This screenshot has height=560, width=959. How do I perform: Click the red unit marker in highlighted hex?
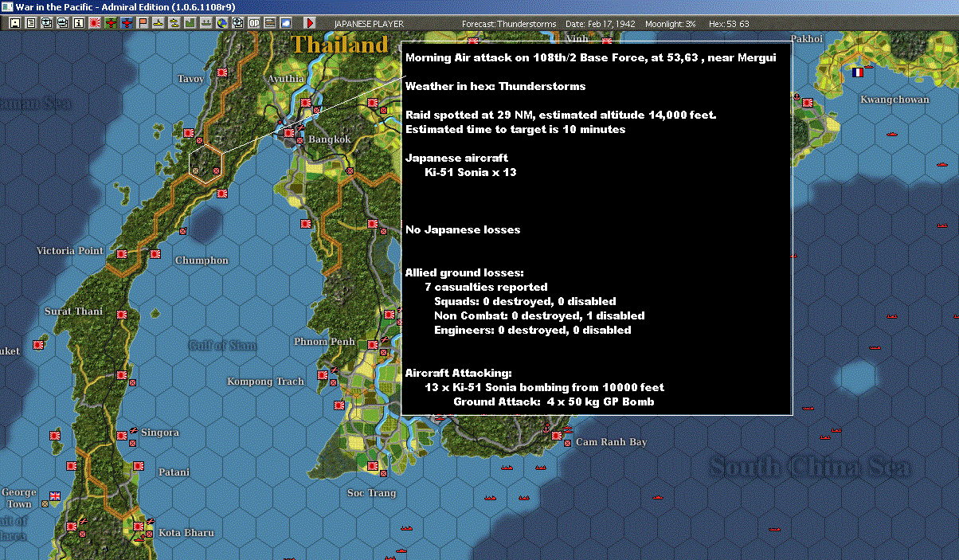[217, 170]
